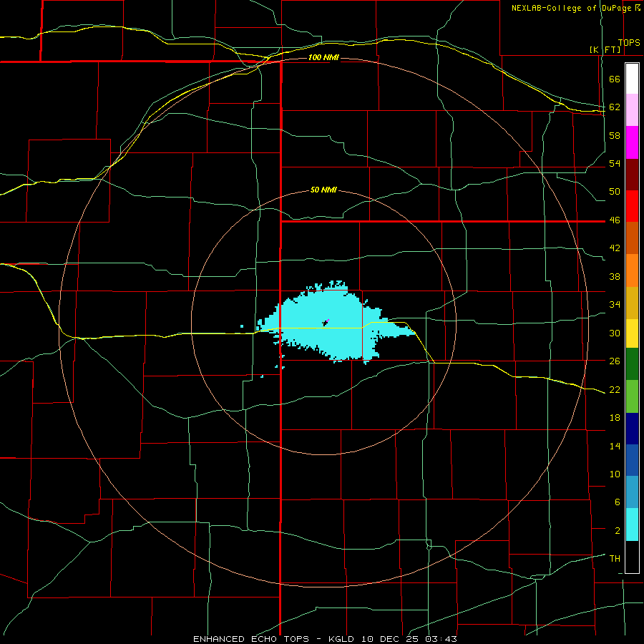
Task: Click the 10 legend value
Action: (615, 474)
